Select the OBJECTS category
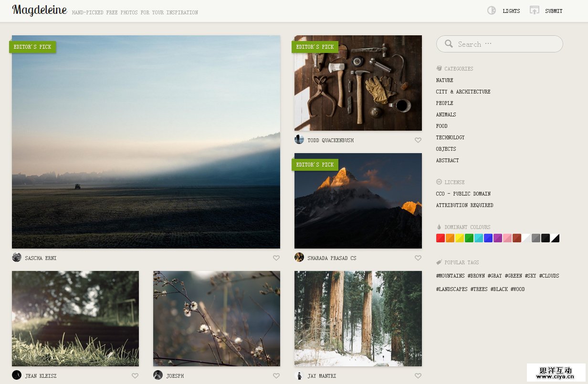The image size is (588, 384). pyautogui.click(x=446, y=149)
